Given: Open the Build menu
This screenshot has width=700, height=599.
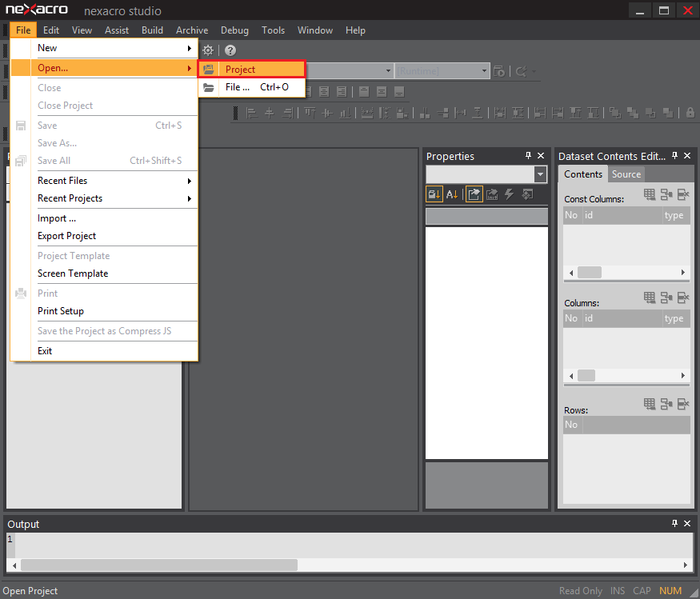Looking at the screenshot, I should point(152,30).
